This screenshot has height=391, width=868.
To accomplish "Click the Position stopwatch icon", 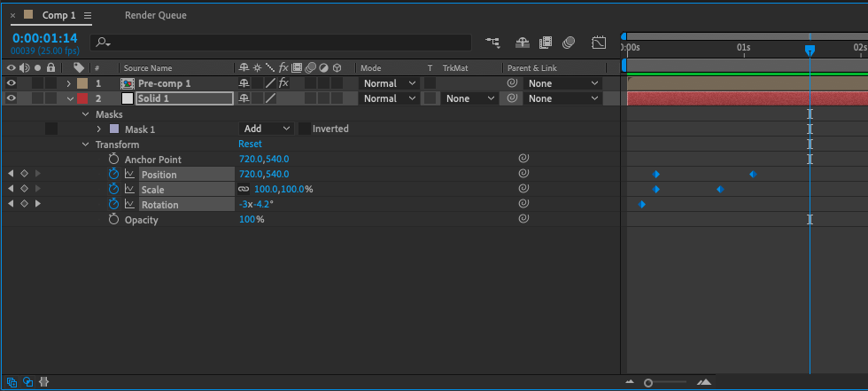I will (x=113, y=175).
